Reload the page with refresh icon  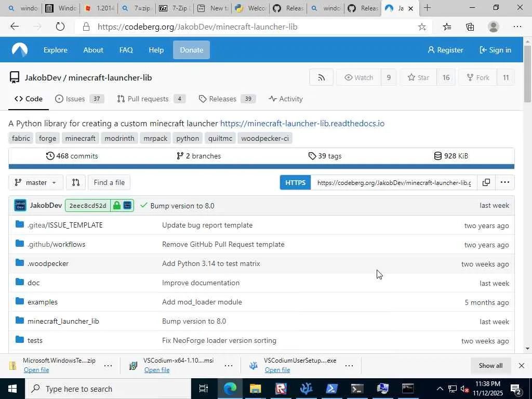(60, 26)
